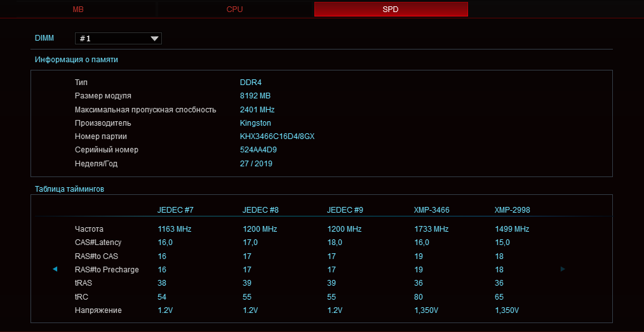644x332 pixels.
Task: Click the Информация о памяти section heading
Action: pos(76,60)
